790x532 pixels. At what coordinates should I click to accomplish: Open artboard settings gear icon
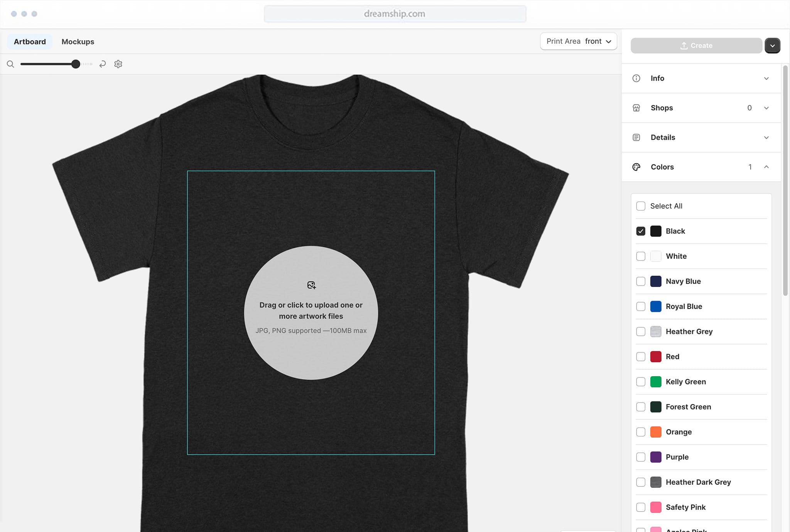118,64
